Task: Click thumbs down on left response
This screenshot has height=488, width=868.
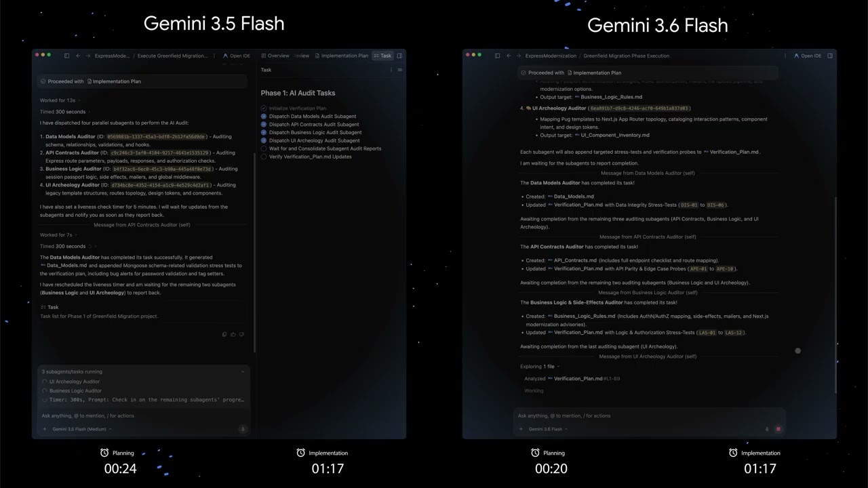Action: click(x=241, y=334)
